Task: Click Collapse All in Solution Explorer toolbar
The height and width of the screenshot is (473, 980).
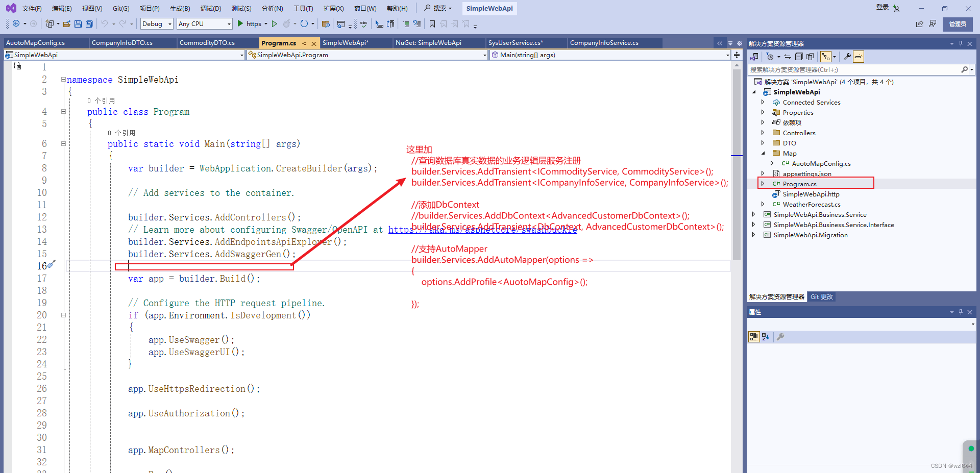Action: click(x=799, y=57)
